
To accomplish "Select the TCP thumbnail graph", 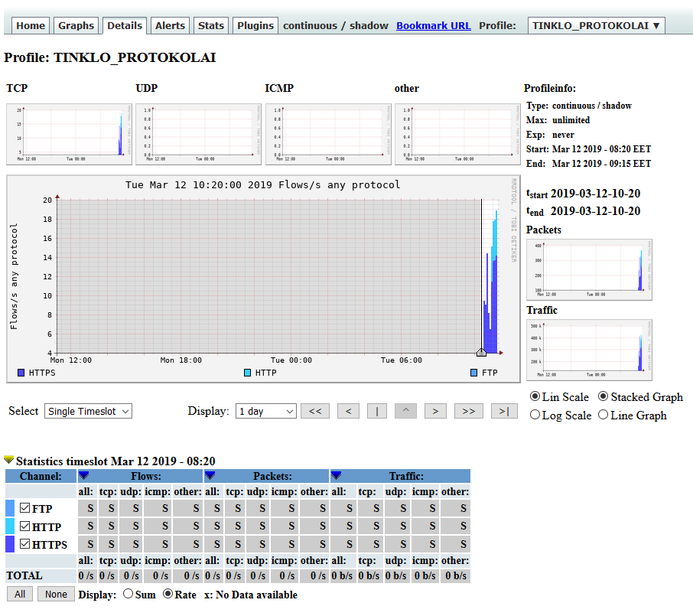I will (x=69, y=135).
